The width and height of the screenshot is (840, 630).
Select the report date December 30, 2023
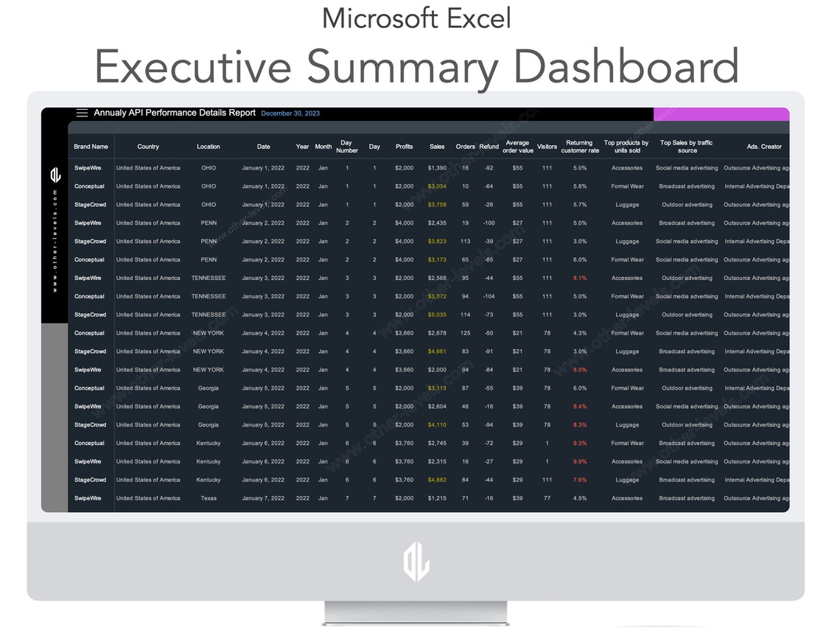290,113
